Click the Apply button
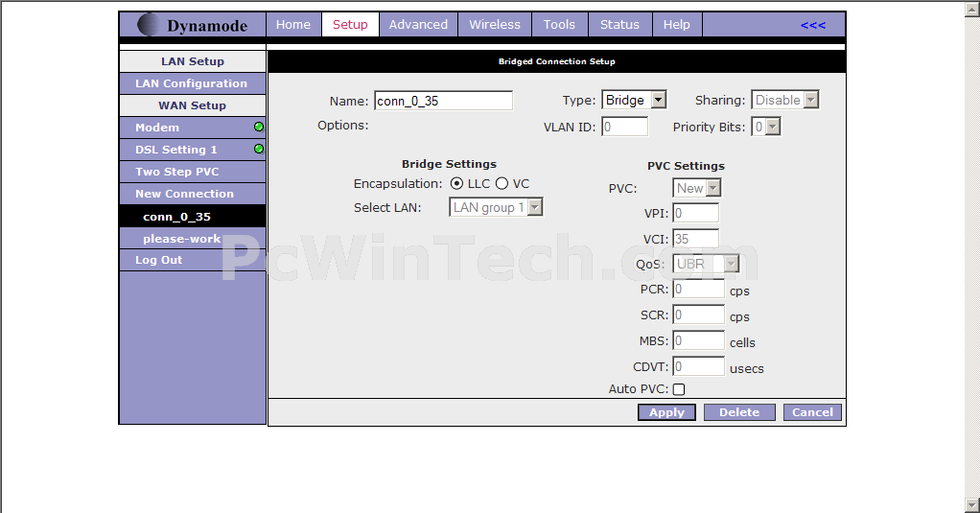The height and width of the screenshot is (513, 980). pyautogui.click(x=666, y=412)
